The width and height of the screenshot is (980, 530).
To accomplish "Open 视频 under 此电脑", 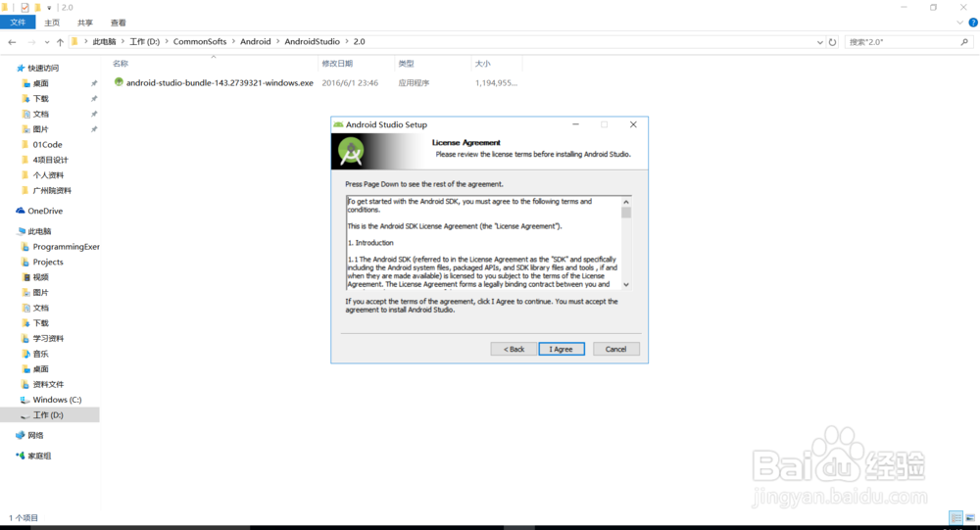I will tap(40, 277).
